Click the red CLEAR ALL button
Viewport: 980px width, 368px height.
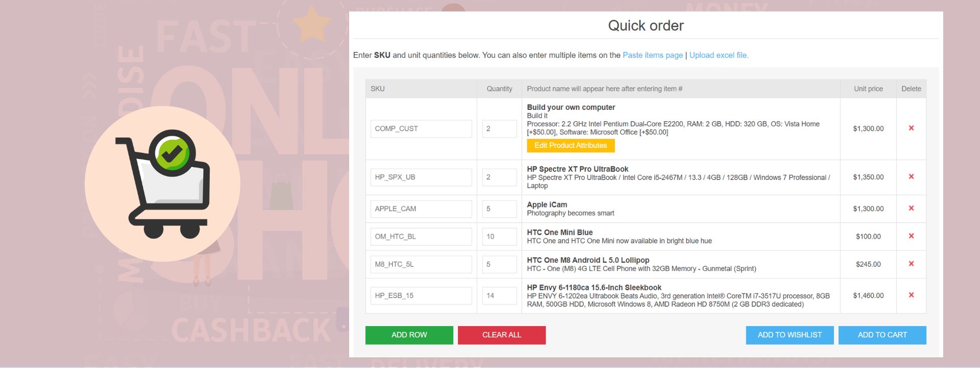[502, 335]
